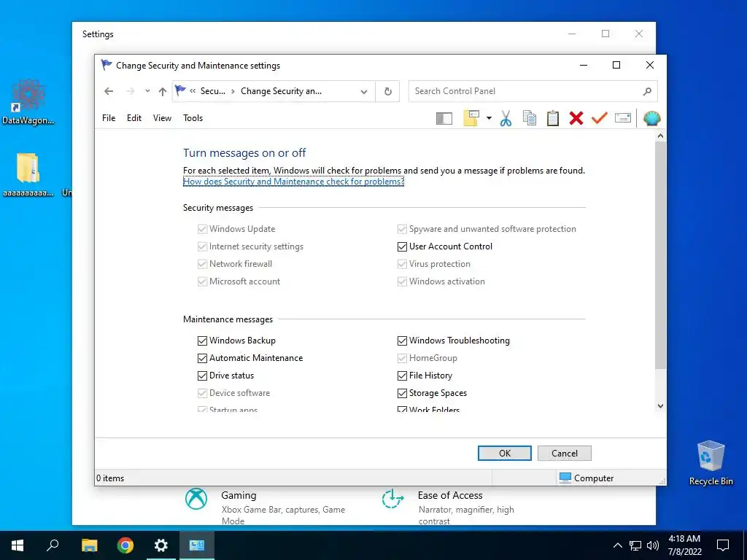Image resolution: width=747 pixels, height=560 pixels.
Task: Click the scrollbar down arrow
Action: 660,405
